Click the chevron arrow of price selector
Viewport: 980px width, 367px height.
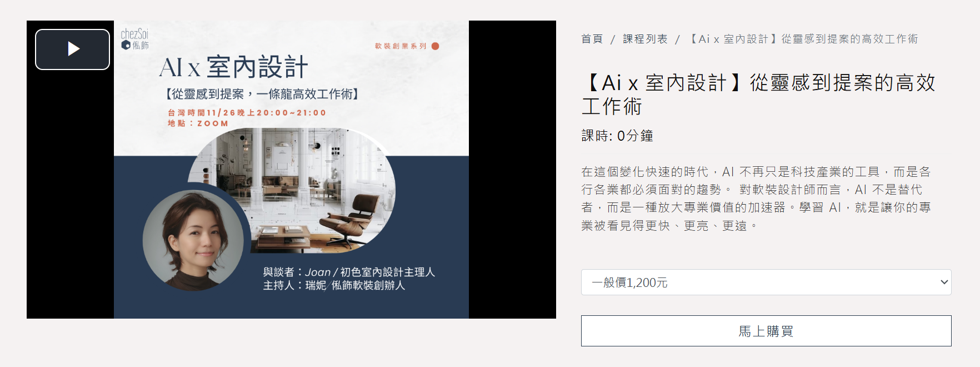tap(944, 282)
